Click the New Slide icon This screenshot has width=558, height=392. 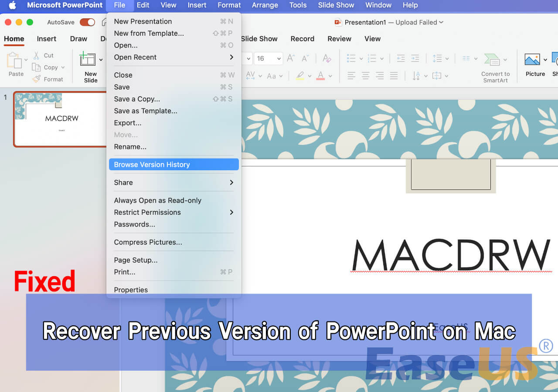pos(90,65)
